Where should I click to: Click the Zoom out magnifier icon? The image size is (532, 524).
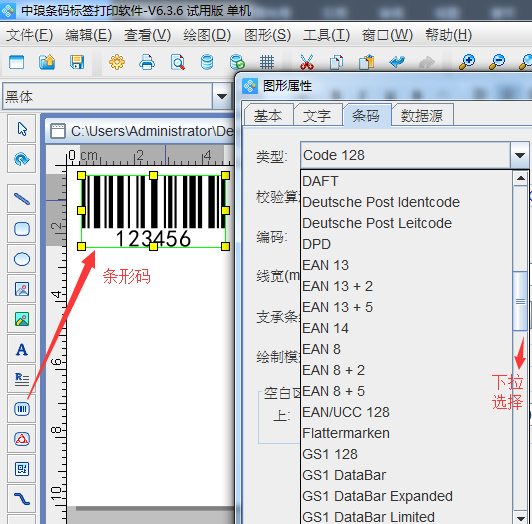[497, 62]
